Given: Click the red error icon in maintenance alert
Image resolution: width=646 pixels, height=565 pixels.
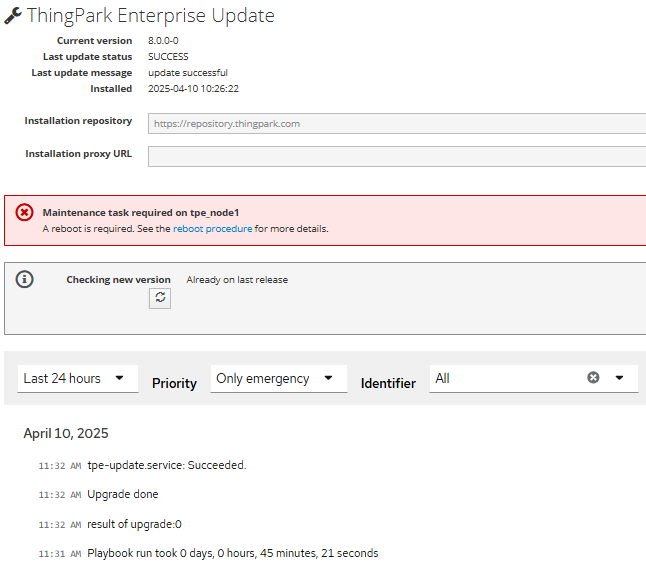Looking at the screenshot, I should (x=25, y=213).
